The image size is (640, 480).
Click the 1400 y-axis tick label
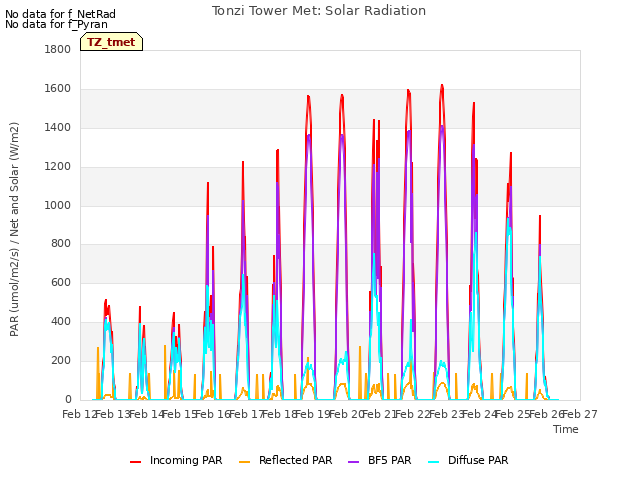point(58,128)
